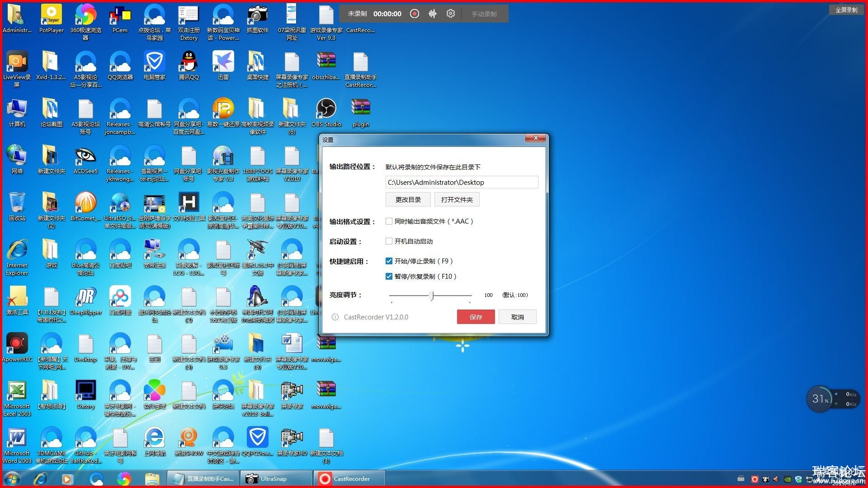Uncheck 暂停/恢复录制 (F10) hotkey

[x=389, y=277]
